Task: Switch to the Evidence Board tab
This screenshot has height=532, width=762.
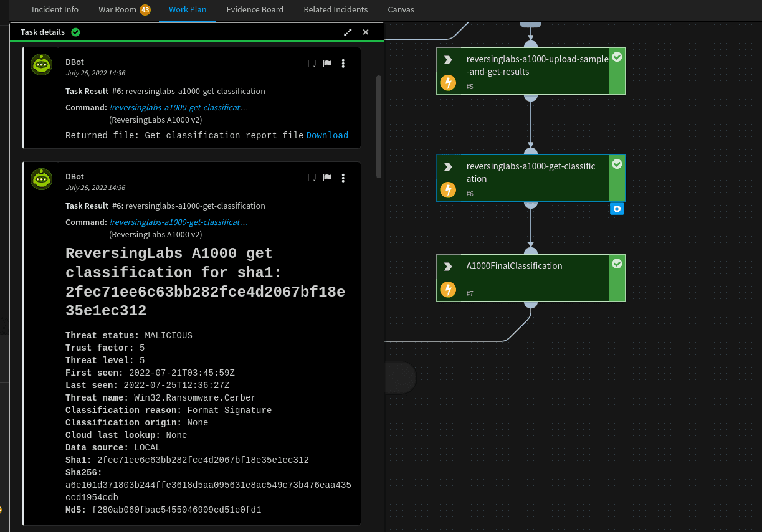Action: [255, 9]
